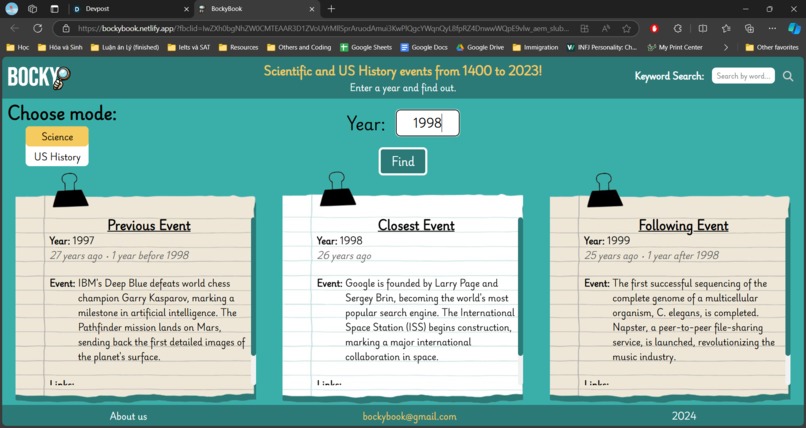Open Collections icon in toolbar
806x428 pixels.
(749, 29)
